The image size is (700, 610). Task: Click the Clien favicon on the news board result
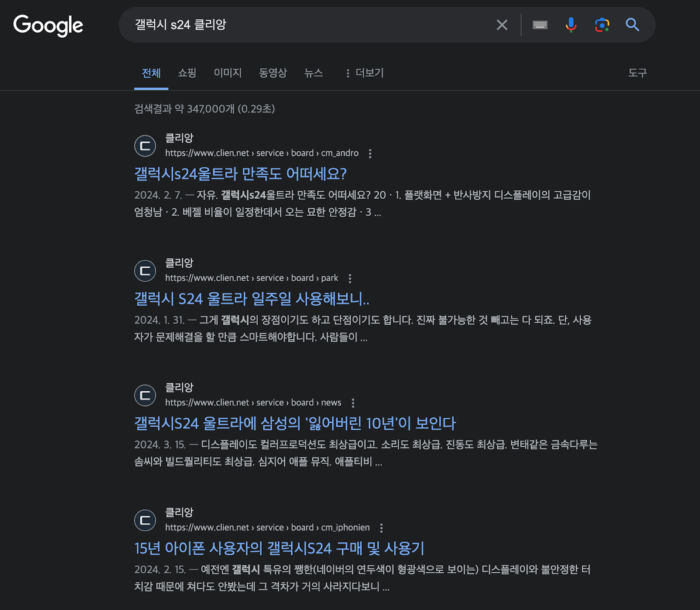tap(145, 395)
